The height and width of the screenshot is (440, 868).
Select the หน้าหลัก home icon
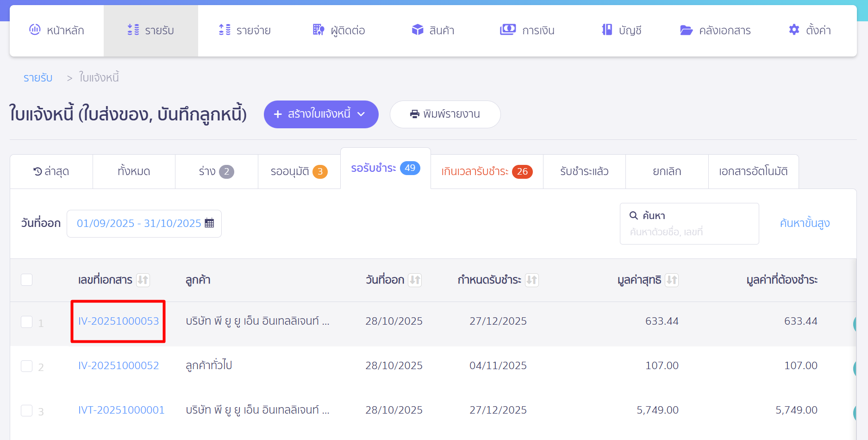pos(35,30)
